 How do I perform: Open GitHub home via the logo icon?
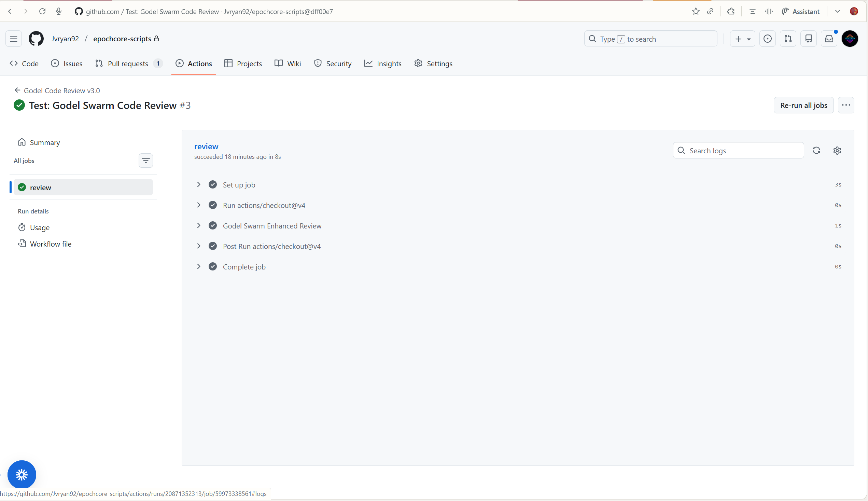(x=36, y=39)
